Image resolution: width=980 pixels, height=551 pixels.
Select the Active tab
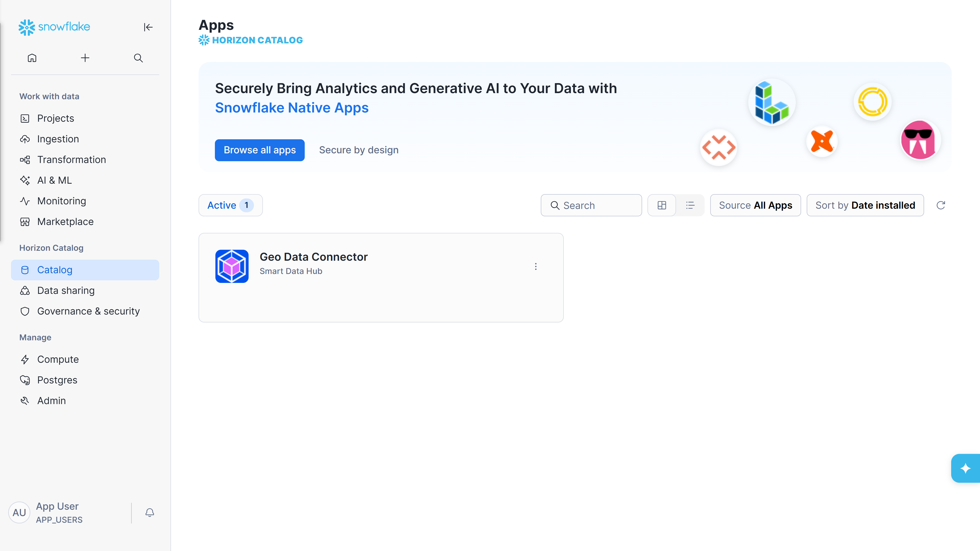click(x=230, y=205)
